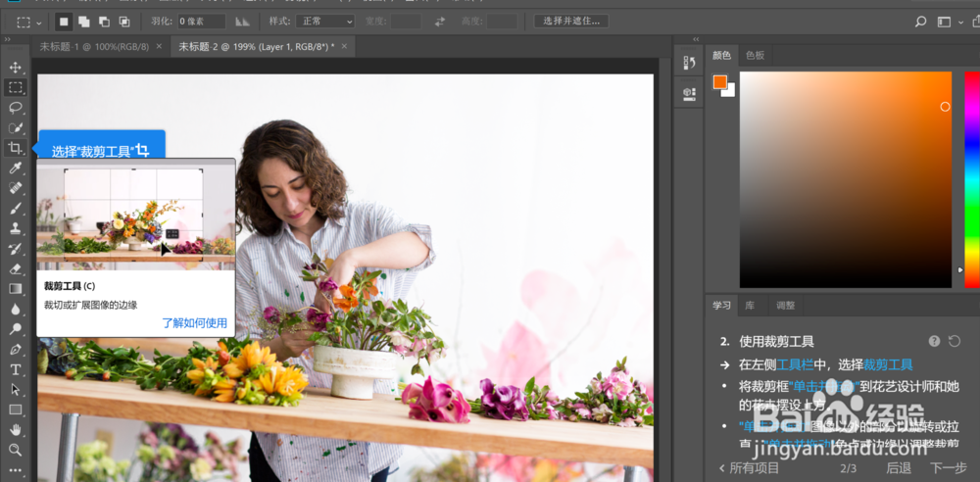Close the 未标题-1 document tab
The image size is (980, 482).
click(159, 46)
